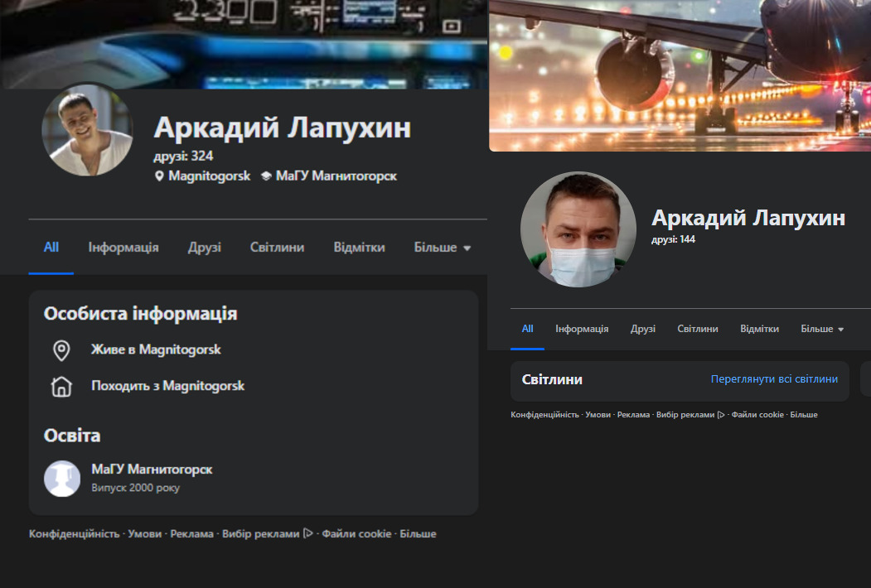Screen dimensions: 871x588
Task: Click the ad choices triangle icon below the Освіта card
Action: coord(308,534)
